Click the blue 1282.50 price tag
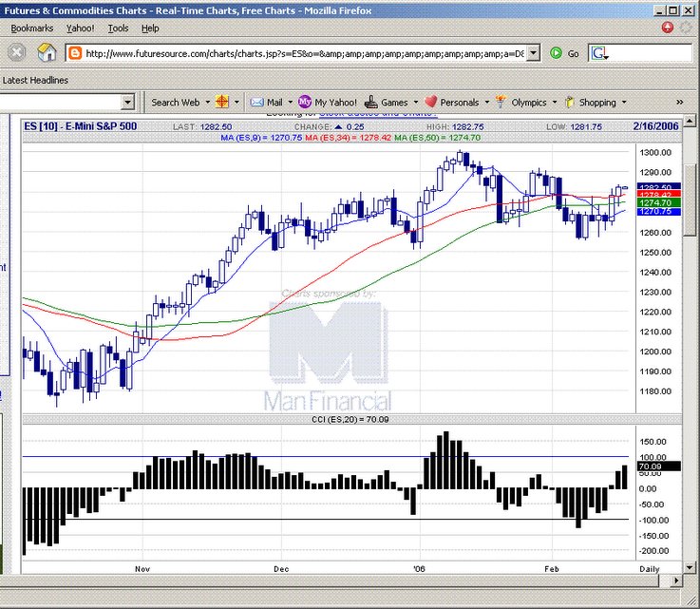The height and width of the screenshot is (609, 700). pos(659,186)
